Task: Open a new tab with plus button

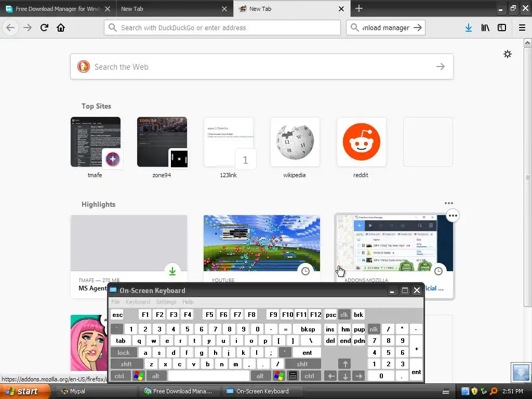Action: [358, 8]
